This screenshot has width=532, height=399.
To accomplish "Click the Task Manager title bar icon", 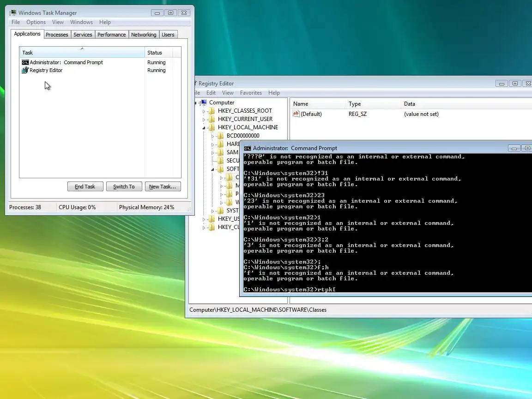I will click(x=13, y=12).
